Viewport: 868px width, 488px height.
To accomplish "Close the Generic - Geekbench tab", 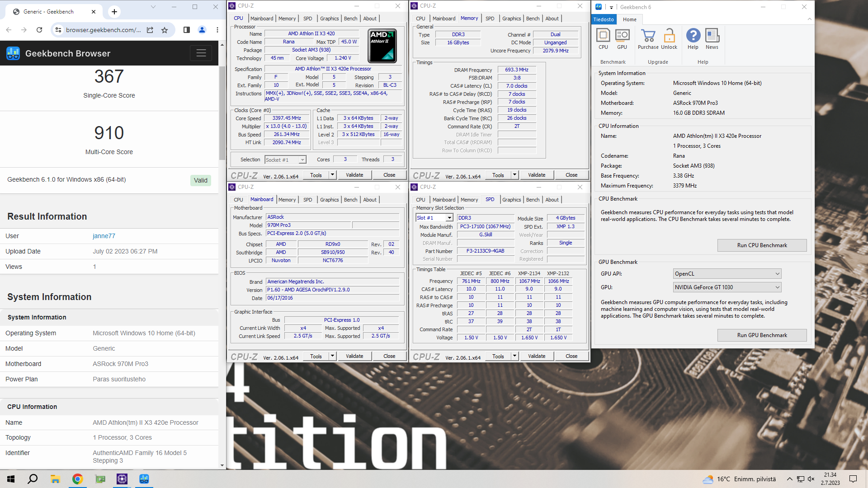I will pyautogui.click(x=94, y=12).
